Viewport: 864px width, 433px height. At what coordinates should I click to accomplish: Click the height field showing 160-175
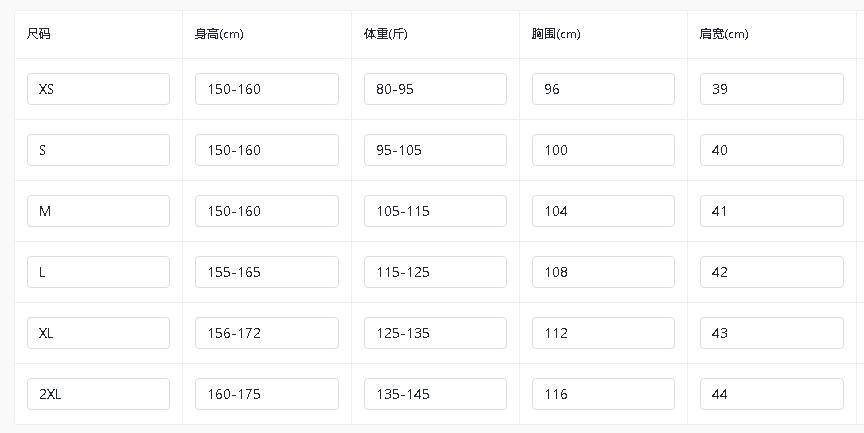coord(266,394)
